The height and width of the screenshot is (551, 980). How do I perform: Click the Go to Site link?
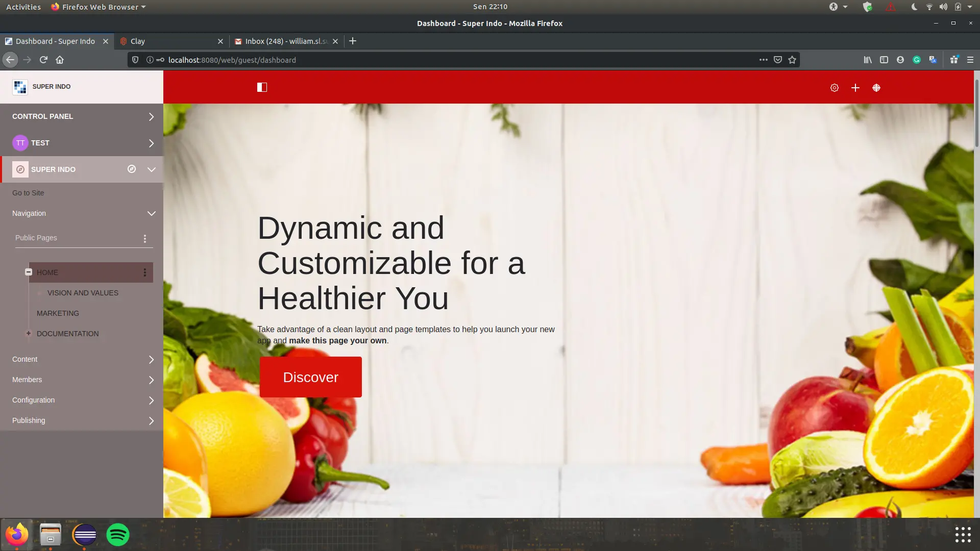pos(28,193)
